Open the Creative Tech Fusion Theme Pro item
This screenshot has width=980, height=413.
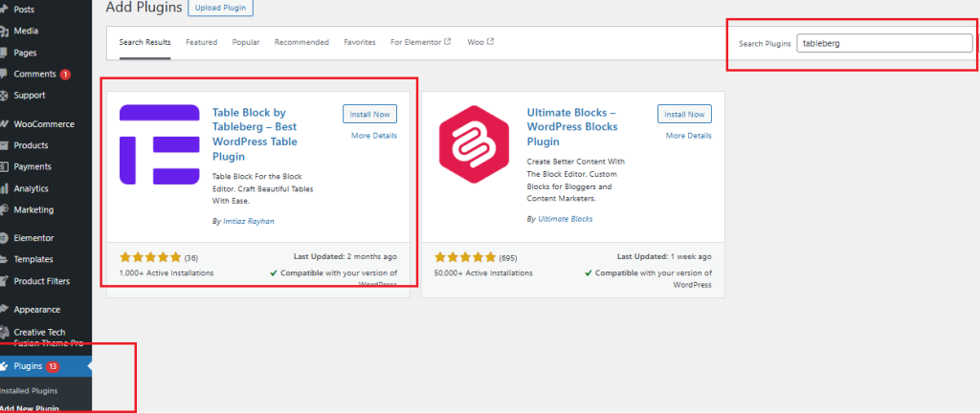[x=46, y=337]
